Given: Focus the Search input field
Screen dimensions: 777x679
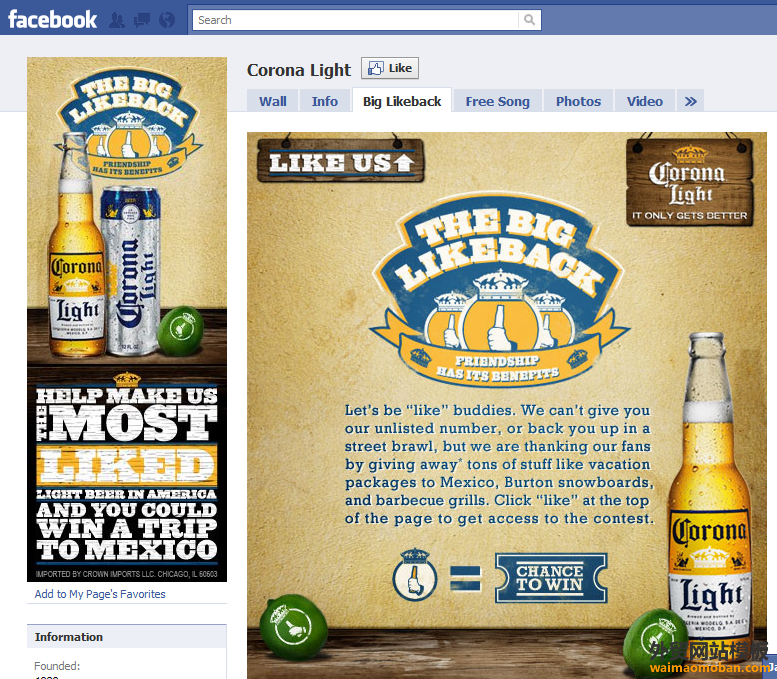Looking at the screenshot, I should [x=355, y=20].
